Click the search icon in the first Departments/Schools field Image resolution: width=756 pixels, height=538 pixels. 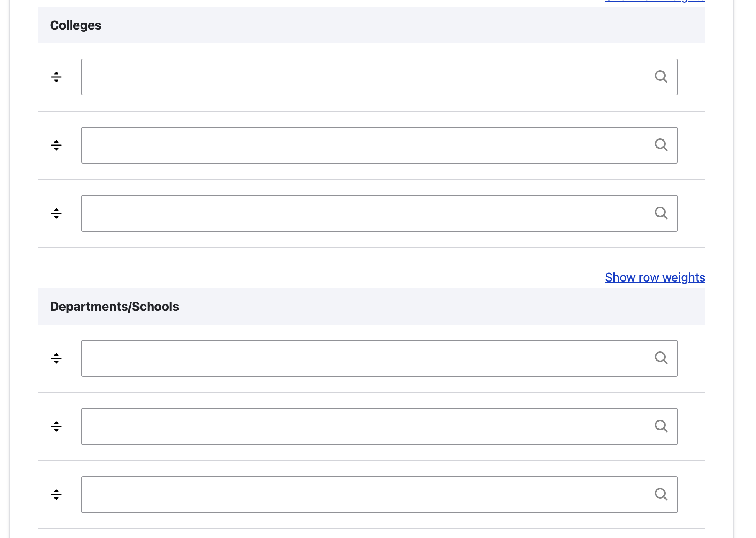(x=661, y=358)
